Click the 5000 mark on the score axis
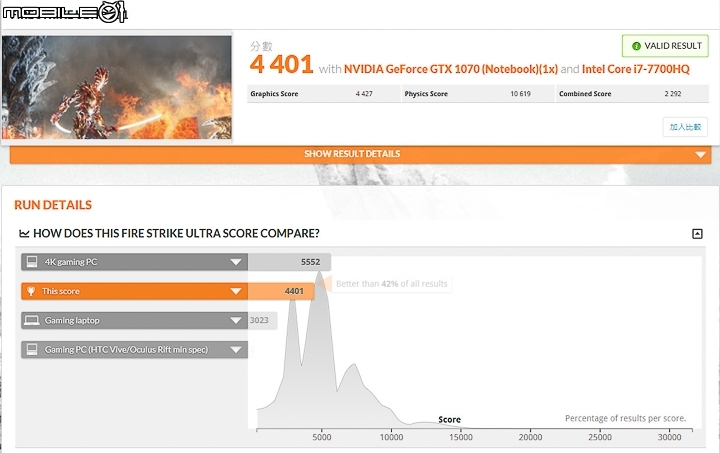The width and height of the screenshot is (720, 453). pos(322,437)
